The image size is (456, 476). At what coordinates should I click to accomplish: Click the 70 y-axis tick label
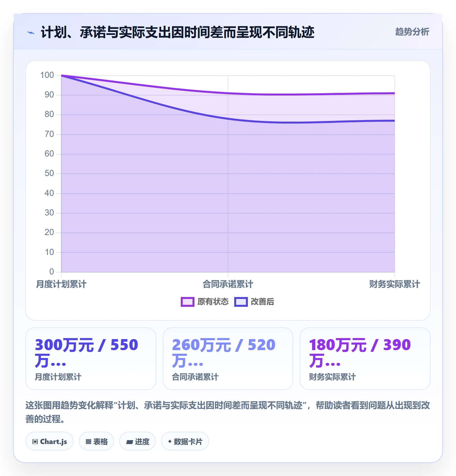click(x=49, y=134)
